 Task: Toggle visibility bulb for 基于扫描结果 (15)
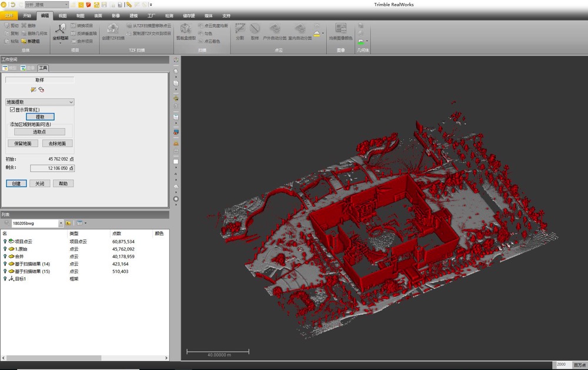point(5,271)
